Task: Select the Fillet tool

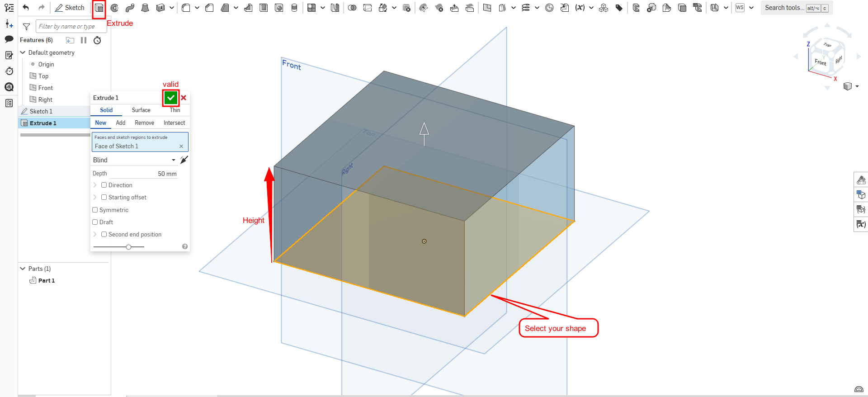Action: point(186,8)
